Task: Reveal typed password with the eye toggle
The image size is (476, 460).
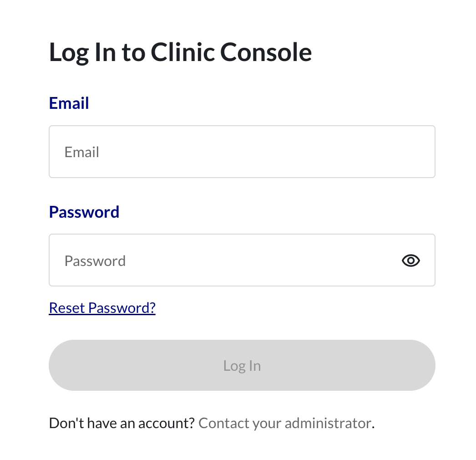Action: [410, 261]
